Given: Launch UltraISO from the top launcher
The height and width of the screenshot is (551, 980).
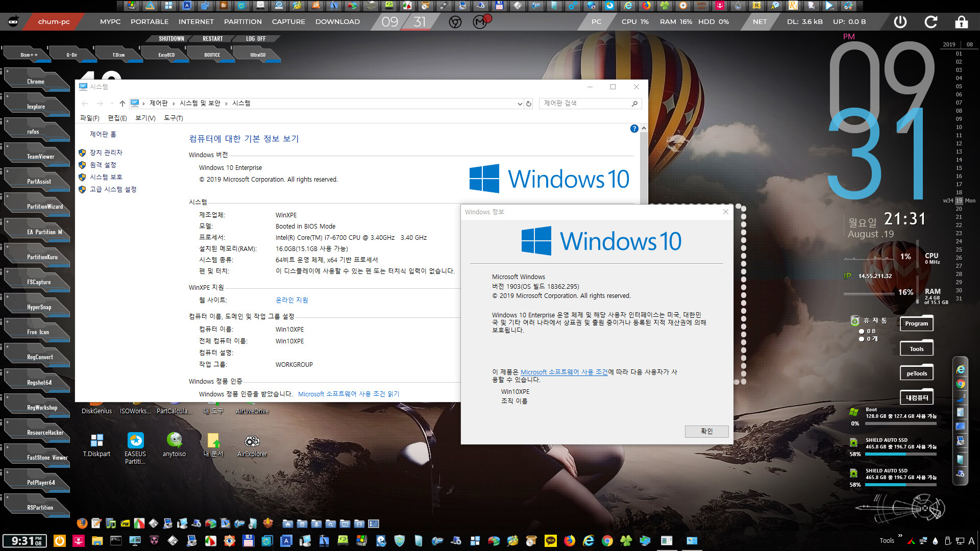Looking at the screenshot, I should pos(257,55).
